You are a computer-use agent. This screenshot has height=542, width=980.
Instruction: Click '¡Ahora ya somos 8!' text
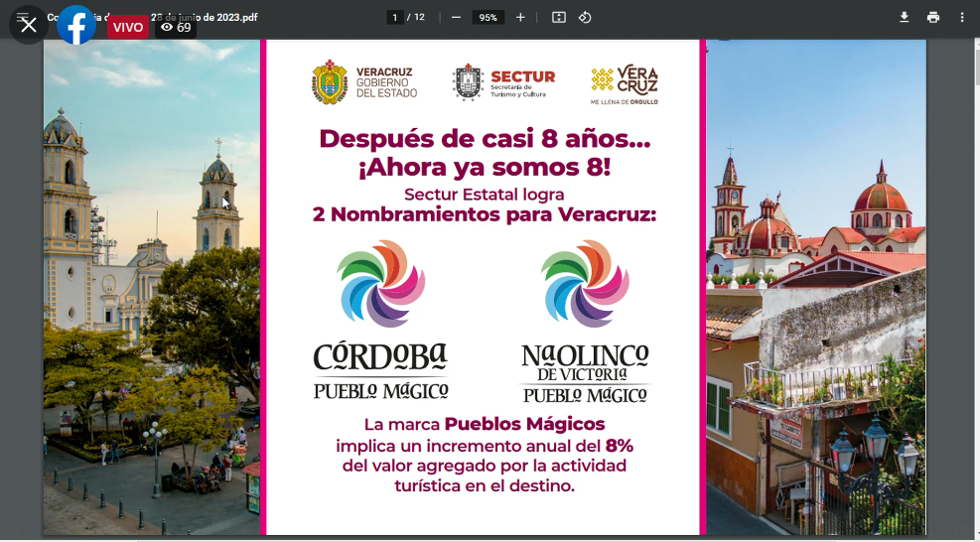pyautogui.click(x=485, y=167)
